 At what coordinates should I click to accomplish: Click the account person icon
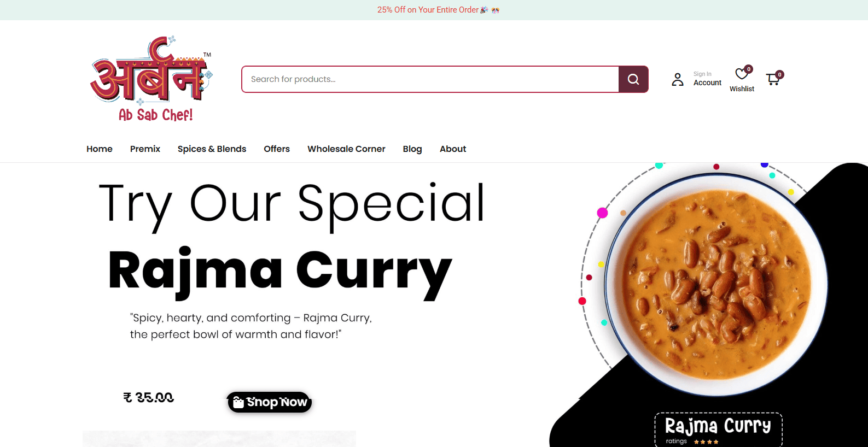tap(678, 79)
